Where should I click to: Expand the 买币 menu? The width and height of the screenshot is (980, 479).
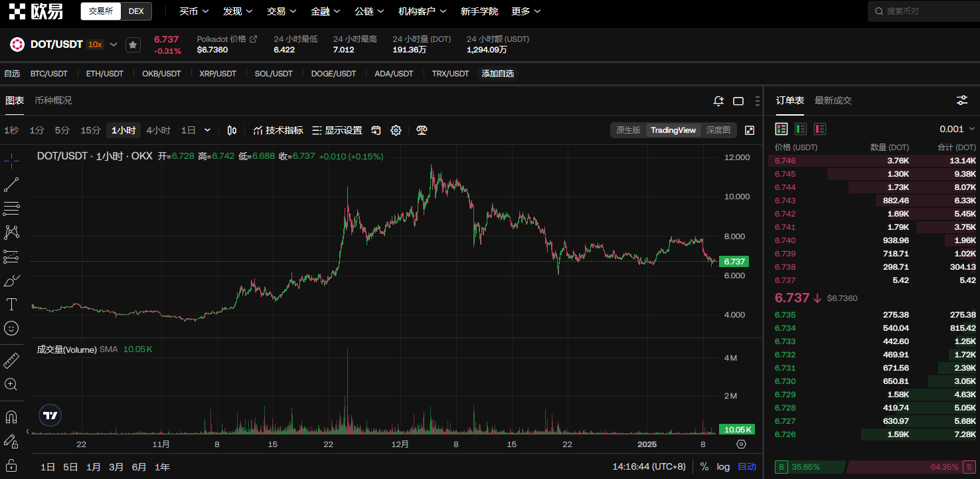coord(194,11)
